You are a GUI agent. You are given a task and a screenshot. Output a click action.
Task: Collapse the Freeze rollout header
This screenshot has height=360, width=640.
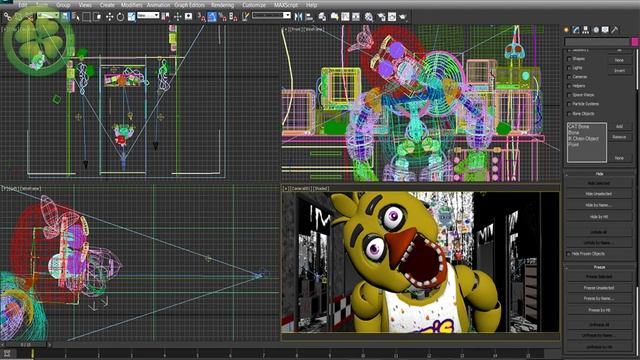click(599, 267)
